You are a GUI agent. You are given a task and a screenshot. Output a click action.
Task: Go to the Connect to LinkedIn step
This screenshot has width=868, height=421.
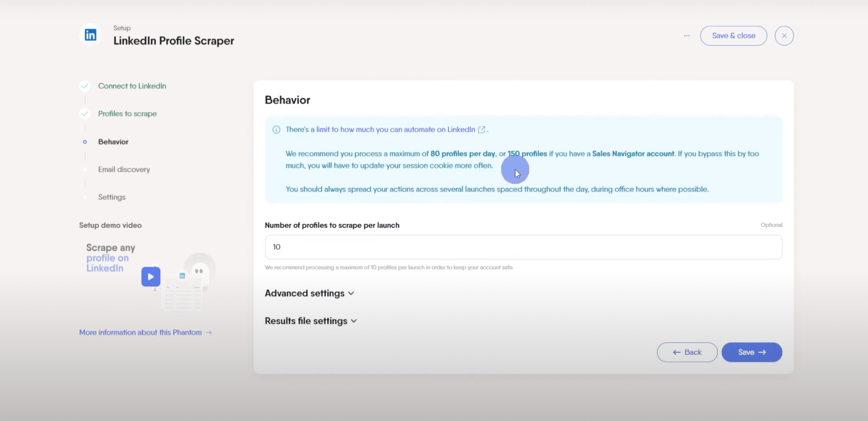pos(132,86)
